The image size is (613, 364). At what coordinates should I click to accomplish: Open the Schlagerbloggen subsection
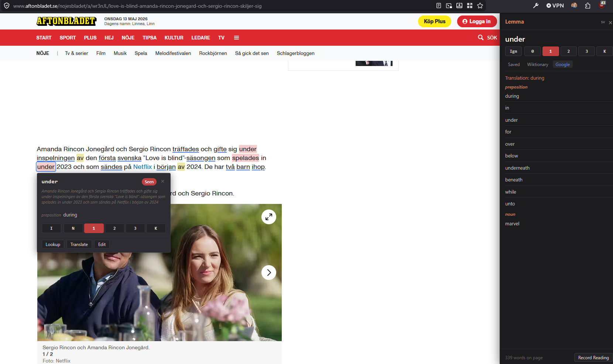296,53
